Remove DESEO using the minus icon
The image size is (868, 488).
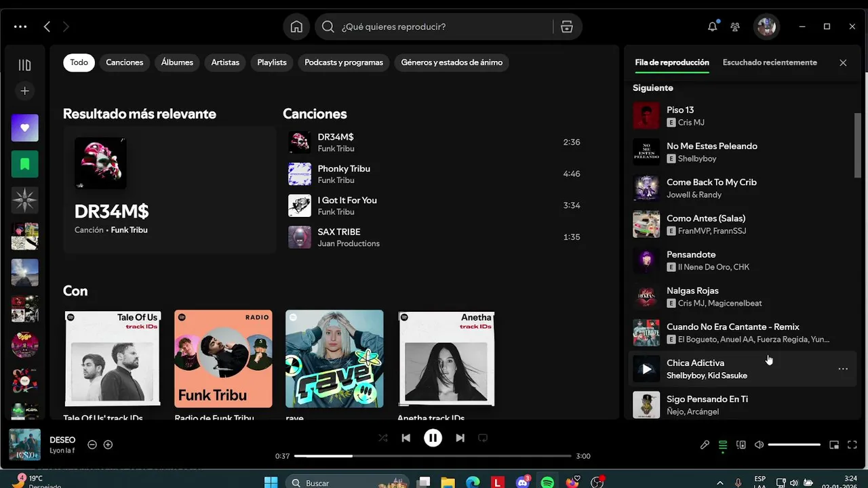[92, 445]
